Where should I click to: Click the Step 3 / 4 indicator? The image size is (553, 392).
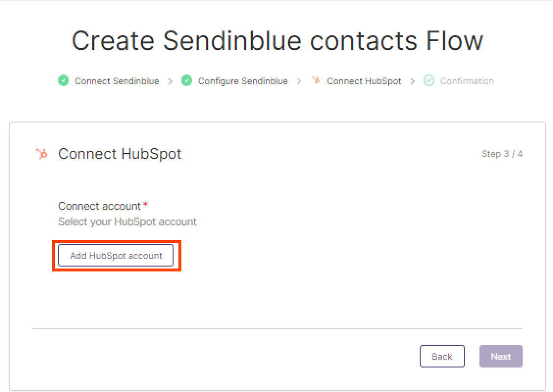coord(502,154)
